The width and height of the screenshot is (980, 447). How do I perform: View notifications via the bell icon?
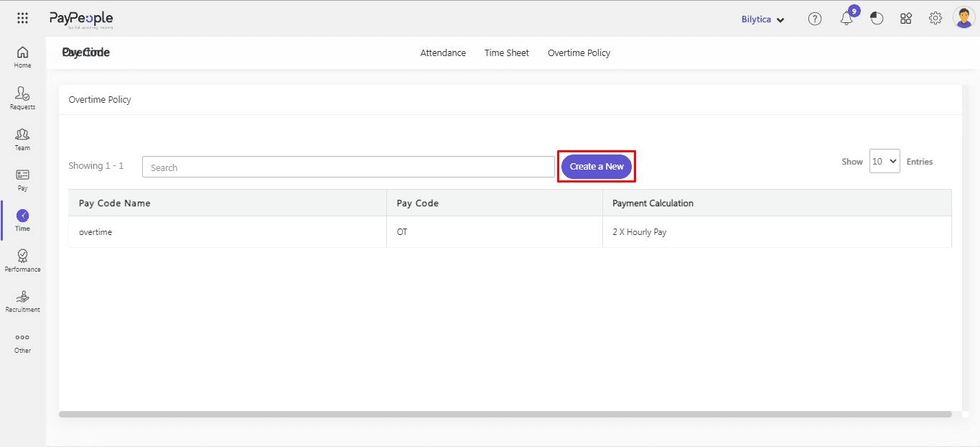tap(846, 19)
